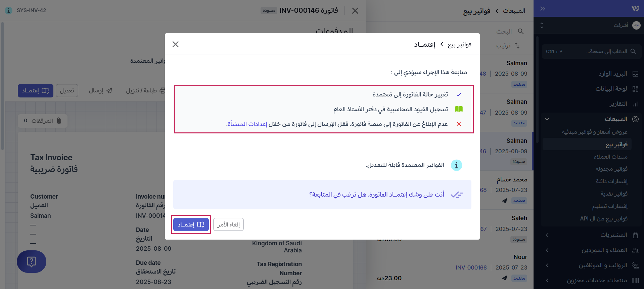Click the الذهاب إلى صفحة search field
The width and height of the screenshot is (644, 289).
592,51
